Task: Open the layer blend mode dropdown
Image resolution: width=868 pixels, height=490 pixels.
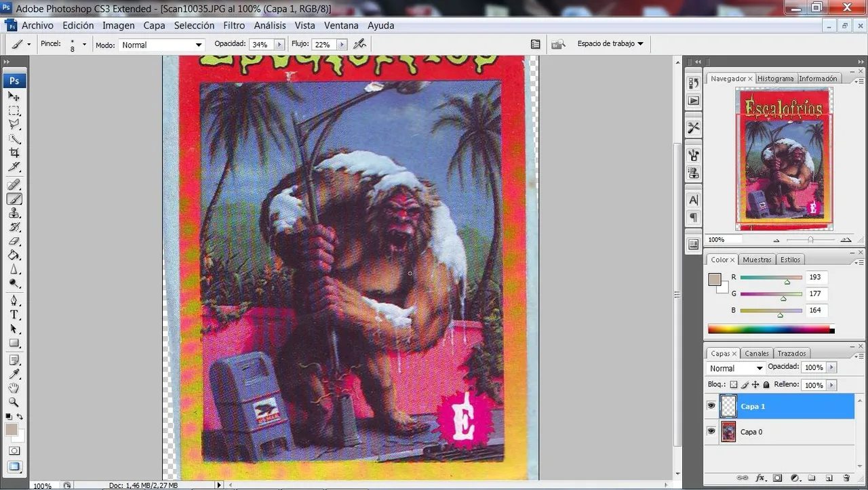Action: tap(736, 368)
